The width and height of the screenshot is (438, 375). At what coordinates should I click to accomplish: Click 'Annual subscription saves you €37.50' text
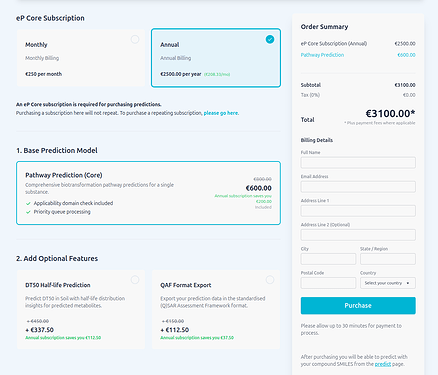[x=197, y=338]
